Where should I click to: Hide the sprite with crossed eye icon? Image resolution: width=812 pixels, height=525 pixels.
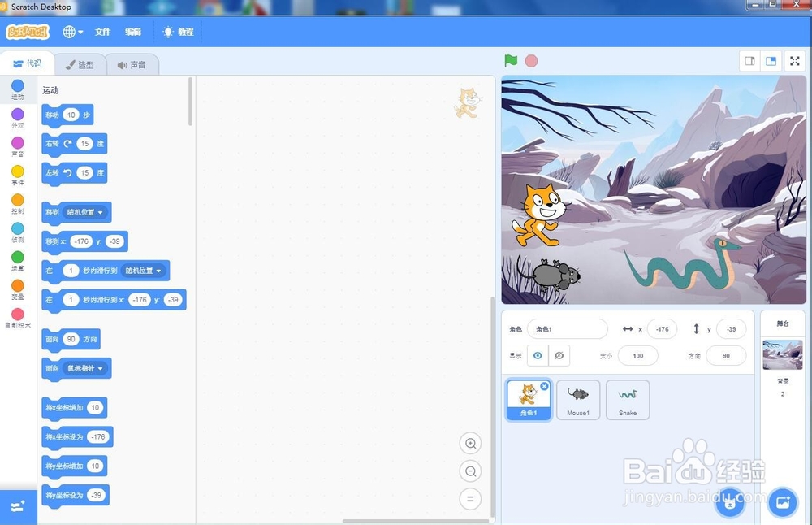[x=559, y=355]
